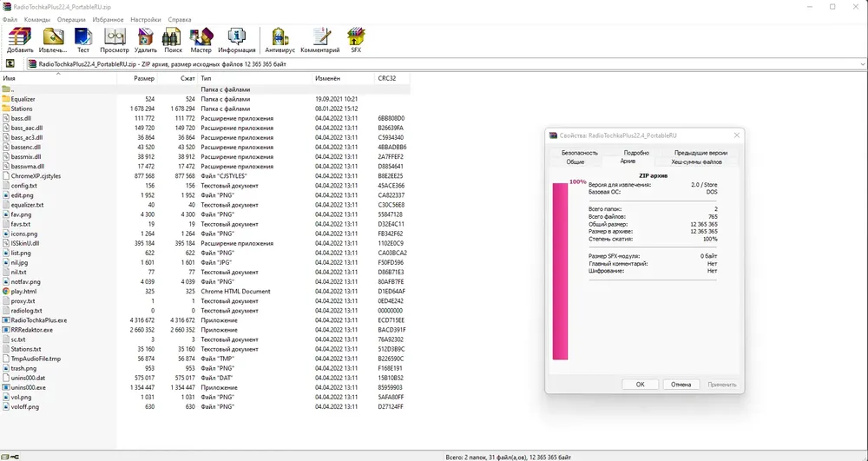Select the Equalizer folder icon

tap(6, 99)
